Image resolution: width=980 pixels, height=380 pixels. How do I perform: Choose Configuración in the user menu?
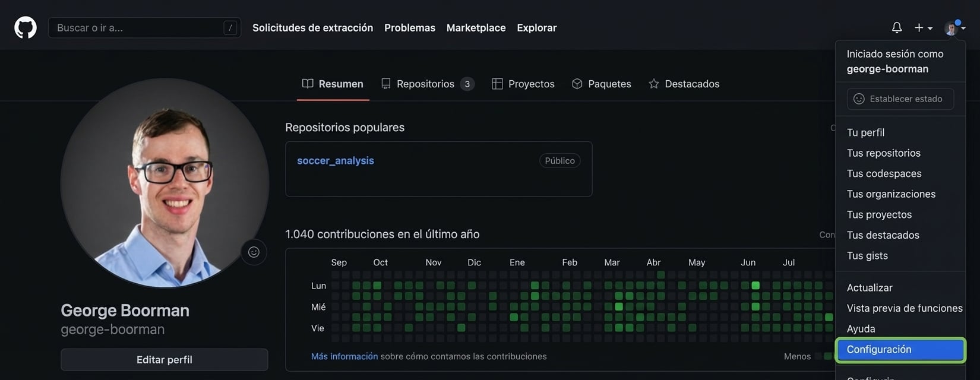pyautogui.click(x=900, y=350)
